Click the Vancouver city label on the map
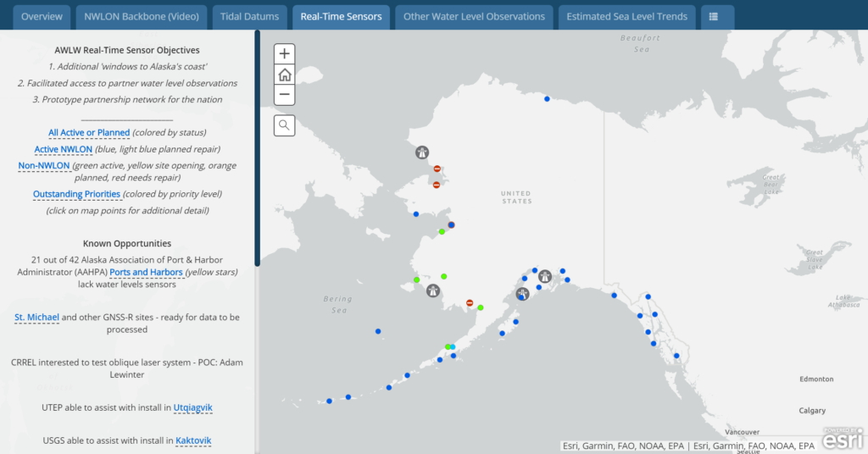Screen dimensions: 868x454 click(x=742, y=432)
